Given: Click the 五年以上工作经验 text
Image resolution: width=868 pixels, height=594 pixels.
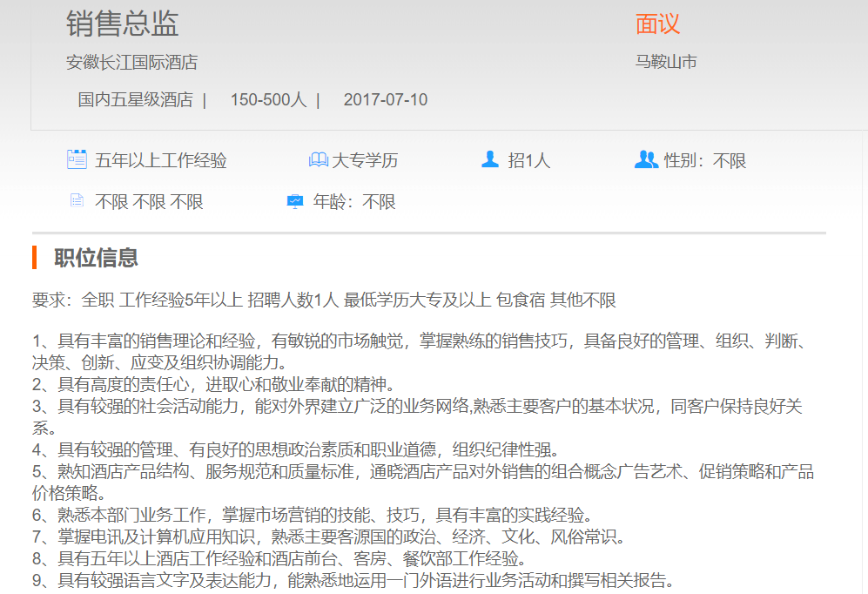Looking at the screenshot, I should coord(161,160).
